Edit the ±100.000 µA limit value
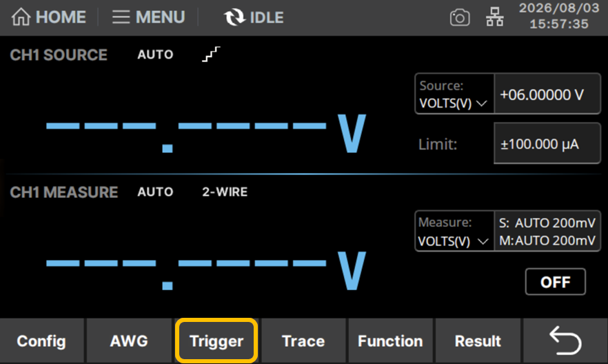Screen dimensions: 608x364 pos(547,143)
